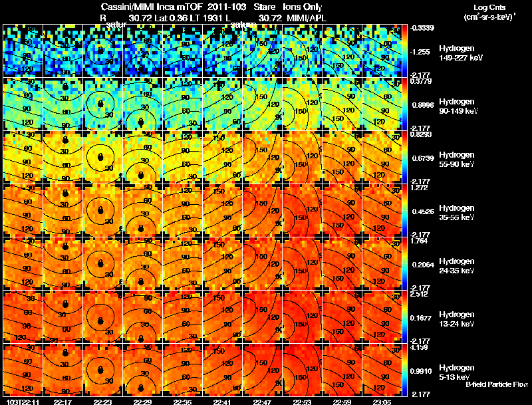Click Saturn marker in 22:17 panel, 35-55 keV row

tap(65, 193)
